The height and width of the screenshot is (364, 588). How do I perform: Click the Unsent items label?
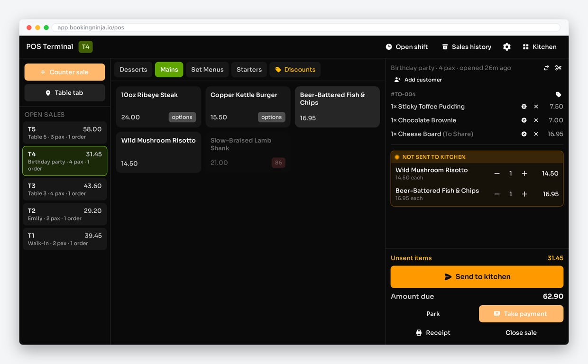[411, 258]
